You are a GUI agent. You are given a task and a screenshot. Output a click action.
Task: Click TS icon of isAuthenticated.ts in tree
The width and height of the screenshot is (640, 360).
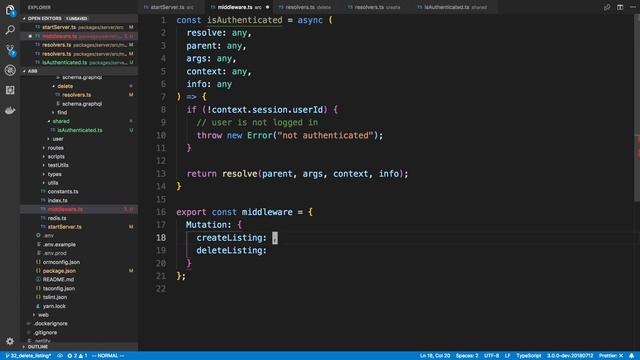tap(53, 130)
